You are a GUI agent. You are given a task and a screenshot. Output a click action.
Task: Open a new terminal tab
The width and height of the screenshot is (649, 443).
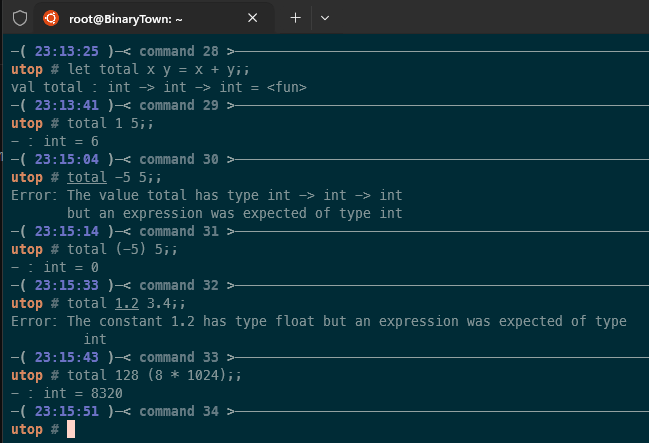(295, 18)
